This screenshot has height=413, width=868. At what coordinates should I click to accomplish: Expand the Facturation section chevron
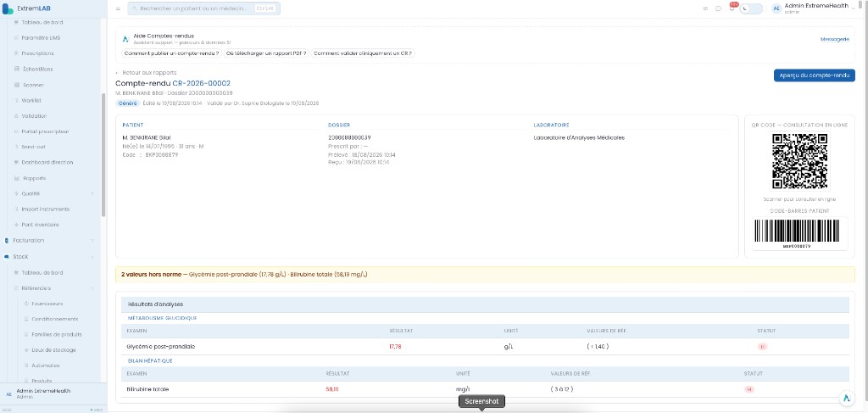click(92, 240)
